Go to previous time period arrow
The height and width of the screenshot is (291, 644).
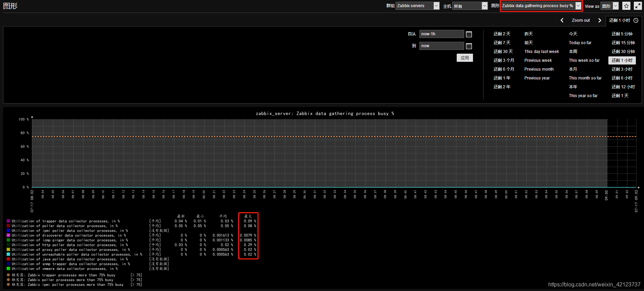(562, 20)
